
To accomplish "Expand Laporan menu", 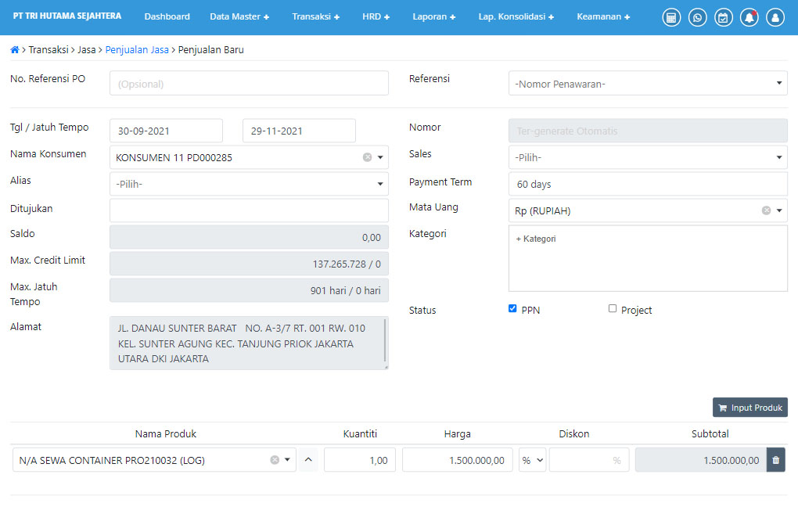I will (x=433, y=16).
